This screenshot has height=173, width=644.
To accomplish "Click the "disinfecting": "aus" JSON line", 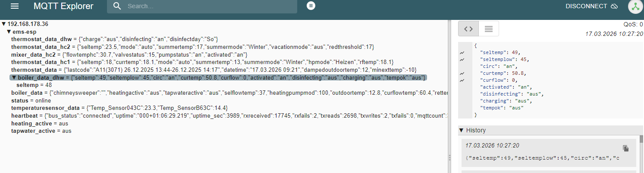I will click(x=512, y=94).
